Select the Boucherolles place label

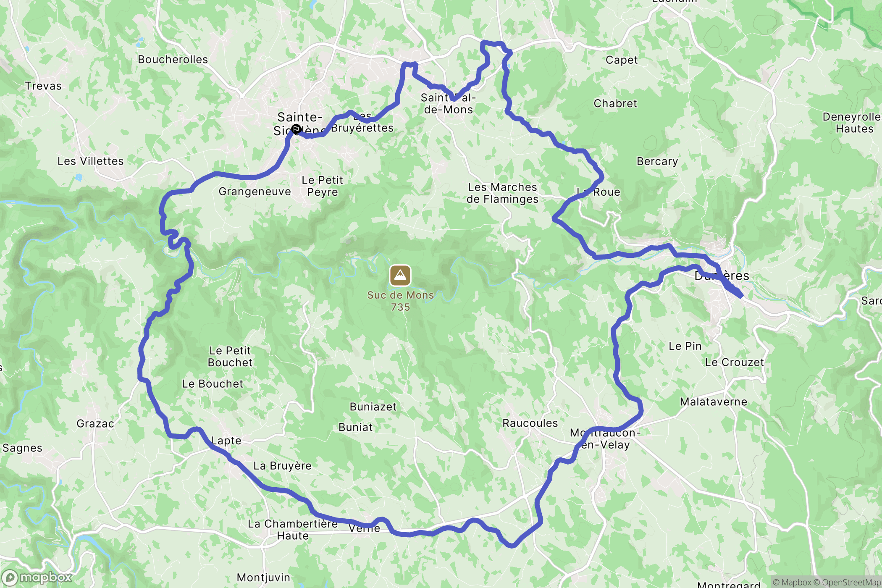click(173, 60)
